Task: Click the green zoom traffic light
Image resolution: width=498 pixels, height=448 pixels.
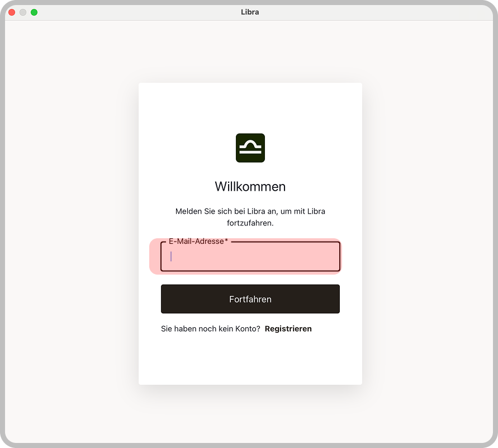Action: [34, 12]
